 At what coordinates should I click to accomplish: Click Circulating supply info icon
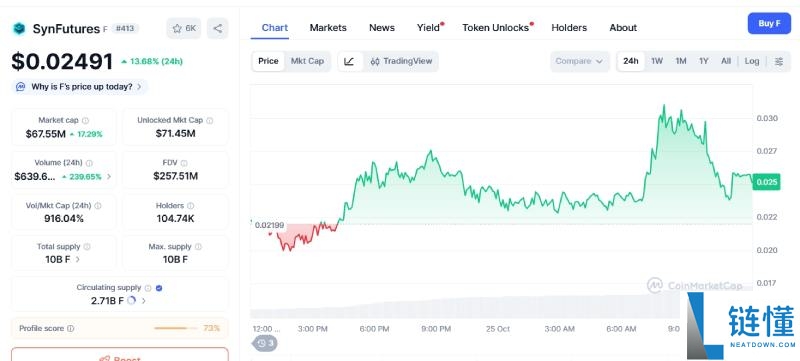[148, 288]
